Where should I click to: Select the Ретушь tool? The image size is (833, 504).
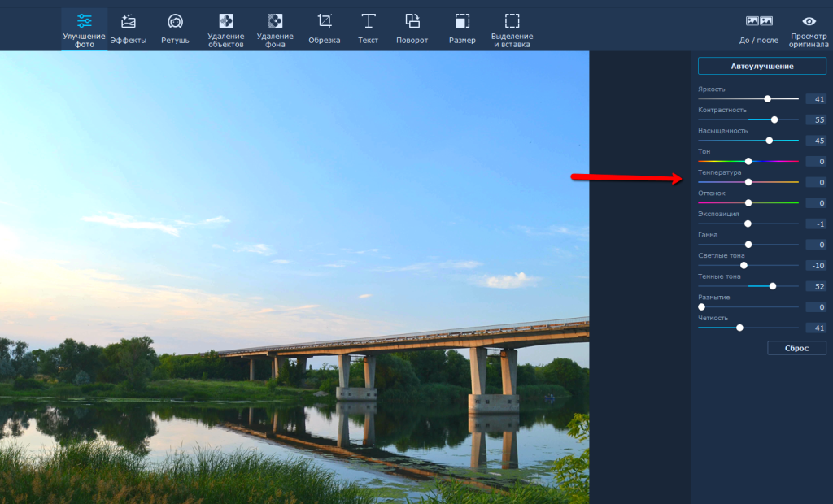[x=176, y=30]
